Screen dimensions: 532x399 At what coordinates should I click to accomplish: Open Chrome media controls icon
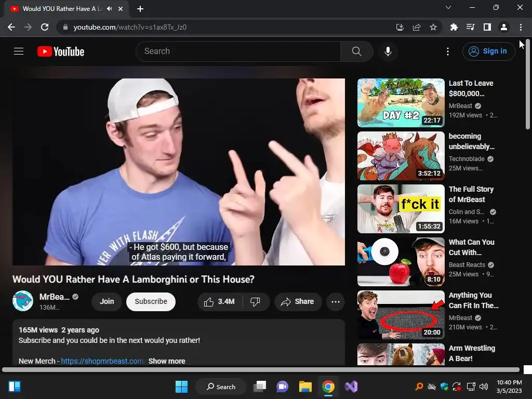point(471,27)
